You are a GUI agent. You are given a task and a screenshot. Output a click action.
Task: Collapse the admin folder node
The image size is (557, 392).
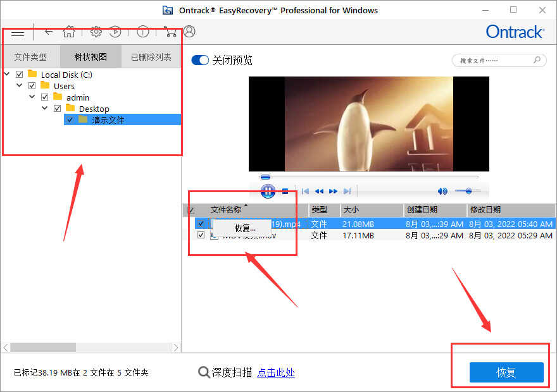click(32, 97)
